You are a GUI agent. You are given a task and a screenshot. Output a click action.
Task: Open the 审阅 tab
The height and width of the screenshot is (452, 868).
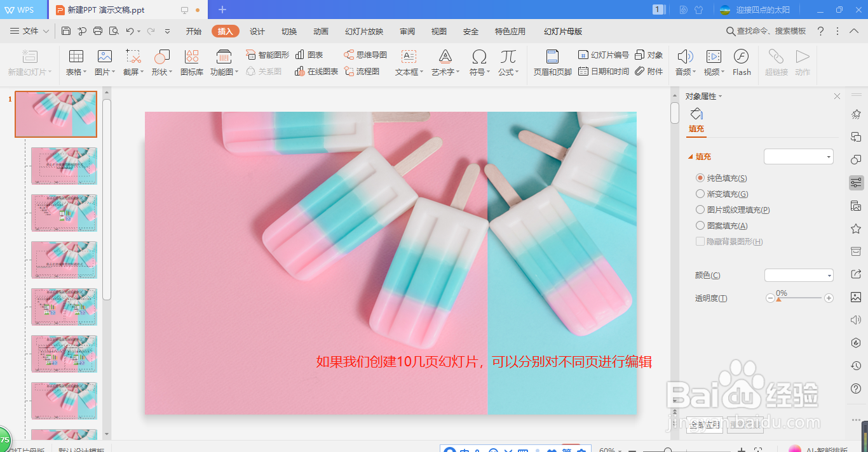[407, 31]
